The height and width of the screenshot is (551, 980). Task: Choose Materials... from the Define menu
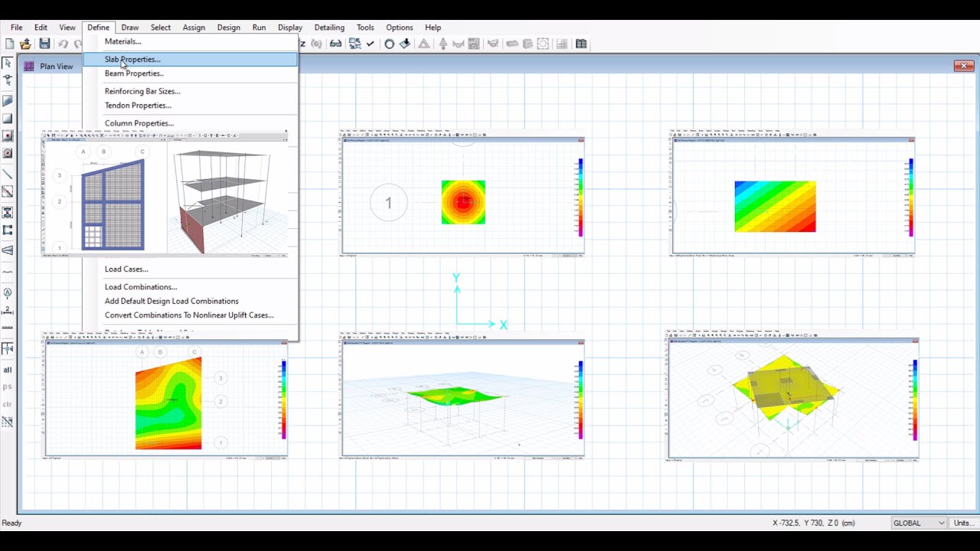pos(122,41)
